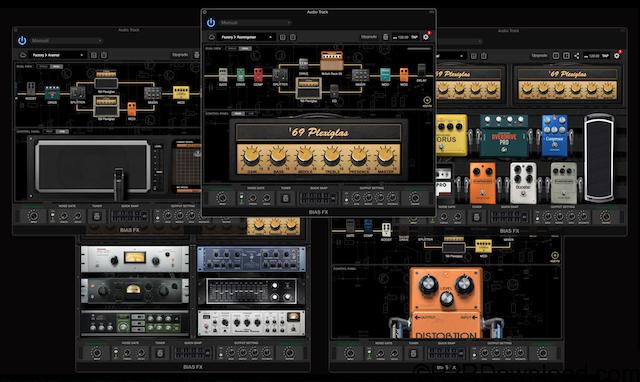The height and width of the screenshot is (382, 640).
Task: Open Manual dropdown in cabinet window
Action: [66, 40]
